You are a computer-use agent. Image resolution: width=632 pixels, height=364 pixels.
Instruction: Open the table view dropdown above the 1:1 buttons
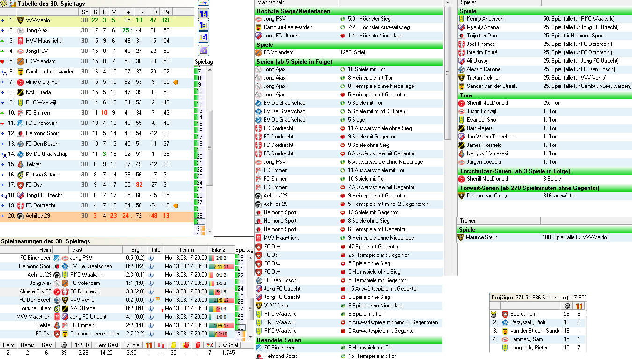point(204,3)
